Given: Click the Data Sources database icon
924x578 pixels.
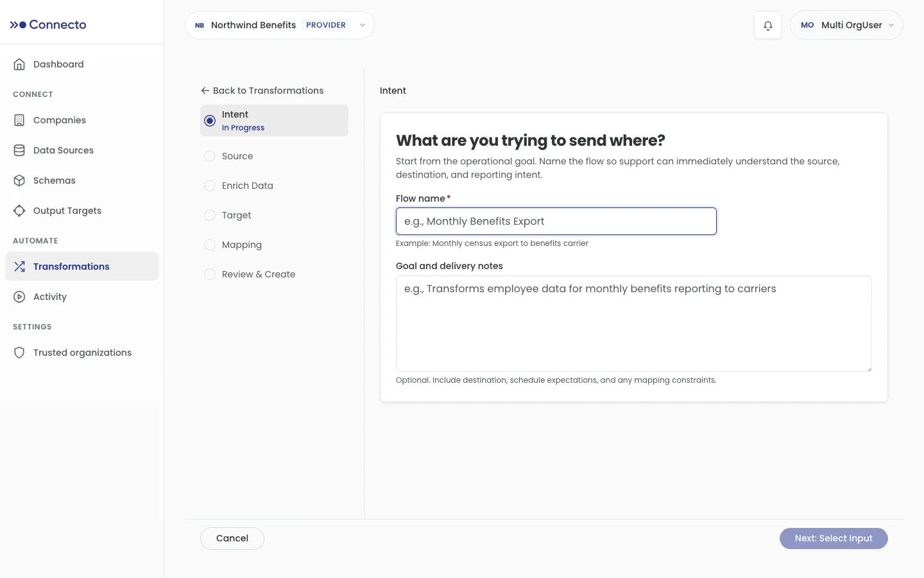Looking at the screenshot, I should click(19, 150).
